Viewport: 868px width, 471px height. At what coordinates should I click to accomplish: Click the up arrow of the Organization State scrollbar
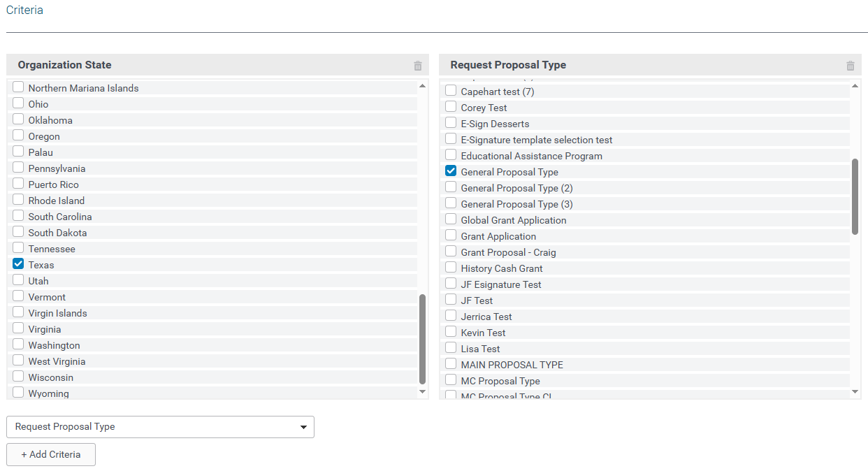pos(422,86)
